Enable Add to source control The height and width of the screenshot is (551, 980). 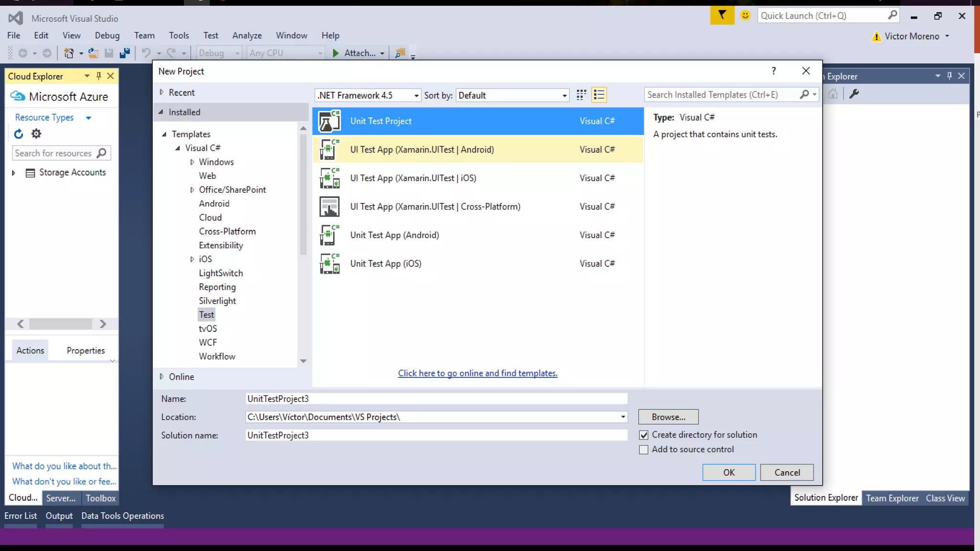[x=644, y=450]
